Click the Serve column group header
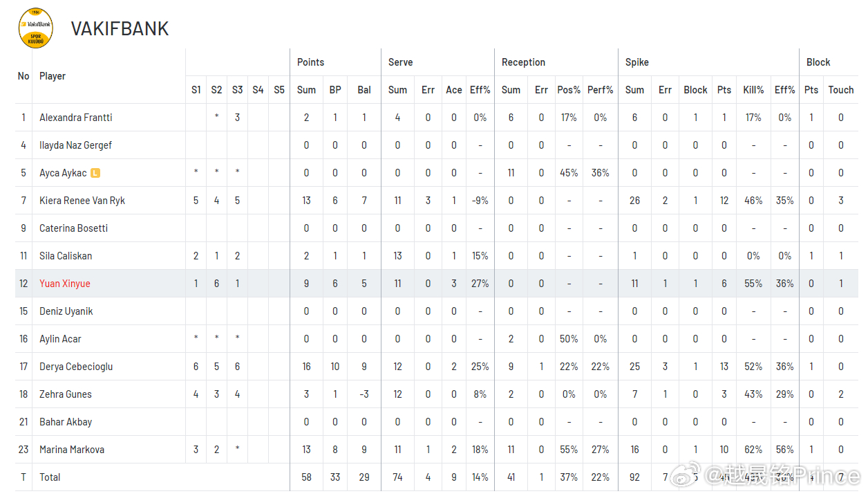The image size is (868, 496). coord(401,62)
